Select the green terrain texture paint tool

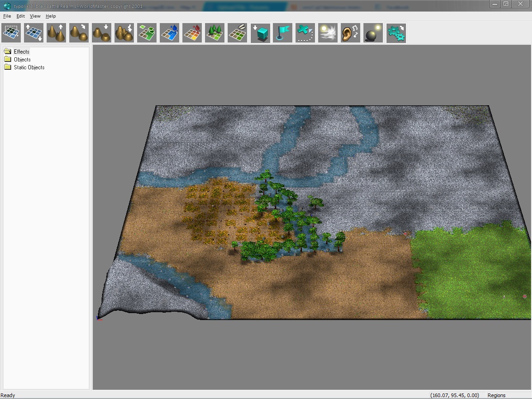(x=147, y=33)
